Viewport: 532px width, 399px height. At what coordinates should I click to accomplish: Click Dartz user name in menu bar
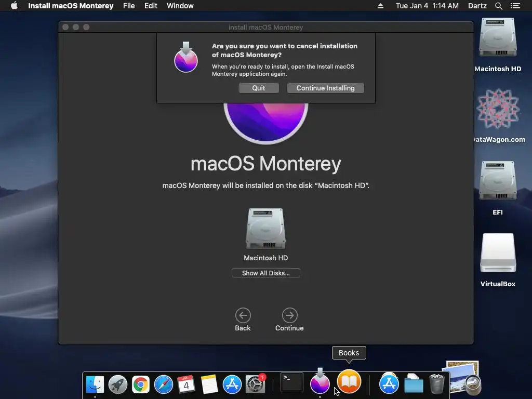[477, 6]
